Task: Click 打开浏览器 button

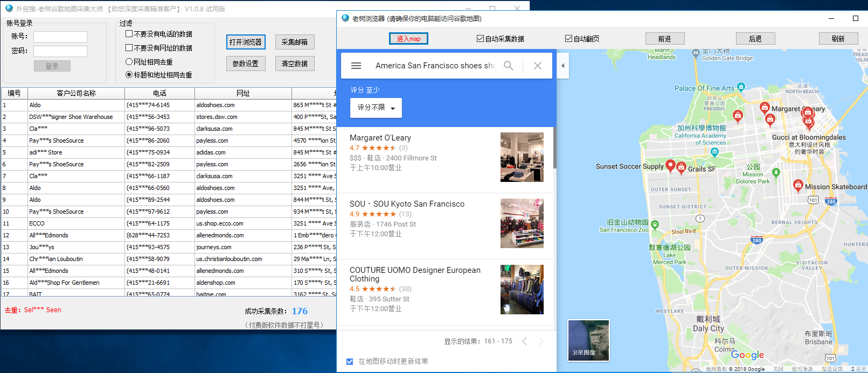Action: [245, 42]
